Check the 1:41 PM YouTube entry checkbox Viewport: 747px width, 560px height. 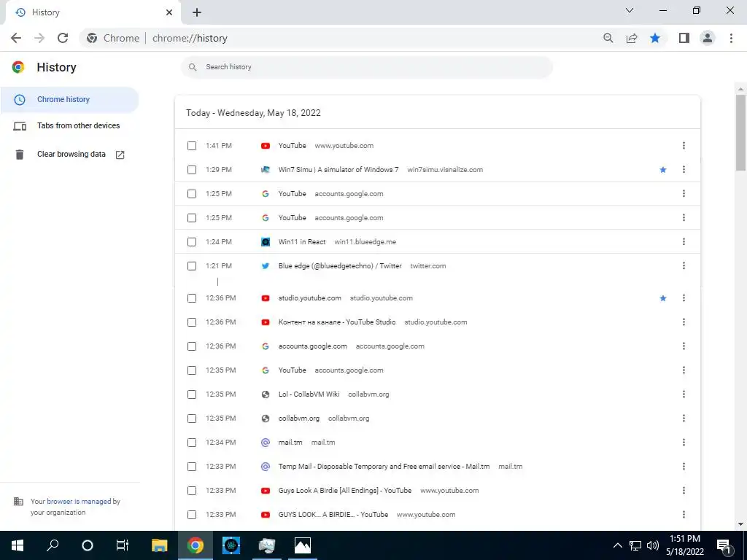pos(192,146)
